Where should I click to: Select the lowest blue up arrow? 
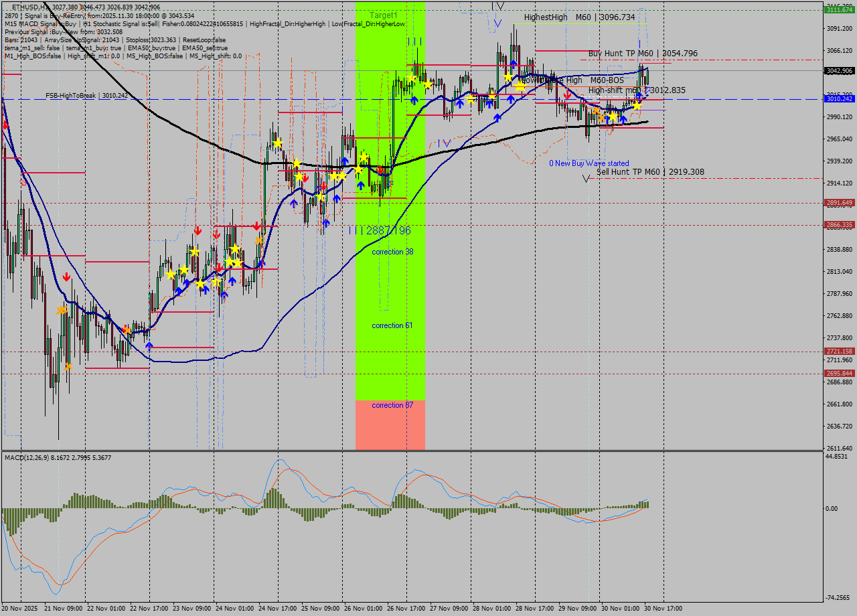[x=149, y=345]
